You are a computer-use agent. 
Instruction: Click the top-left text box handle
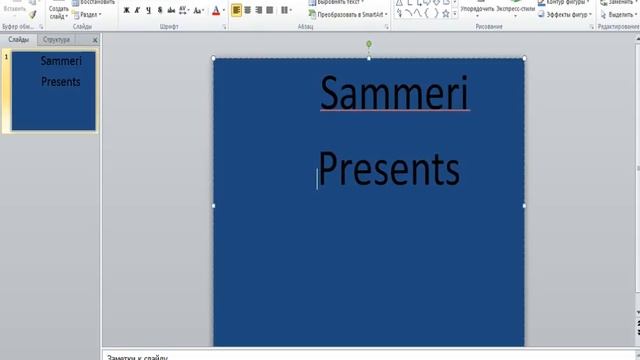pos(213,58)
